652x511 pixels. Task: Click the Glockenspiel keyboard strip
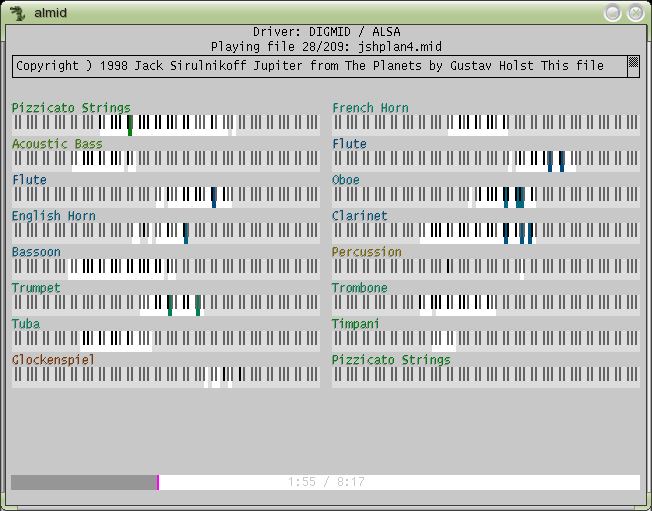point(165,376)
